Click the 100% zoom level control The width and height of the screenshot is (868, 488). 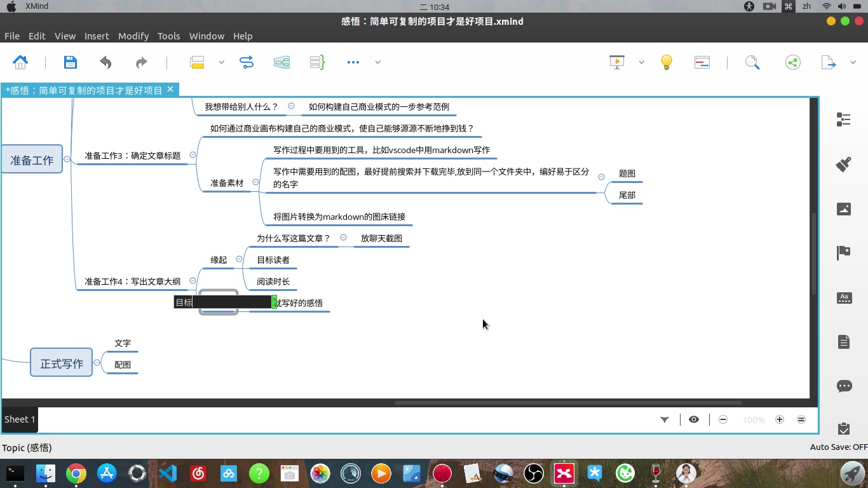click(752, 419)
